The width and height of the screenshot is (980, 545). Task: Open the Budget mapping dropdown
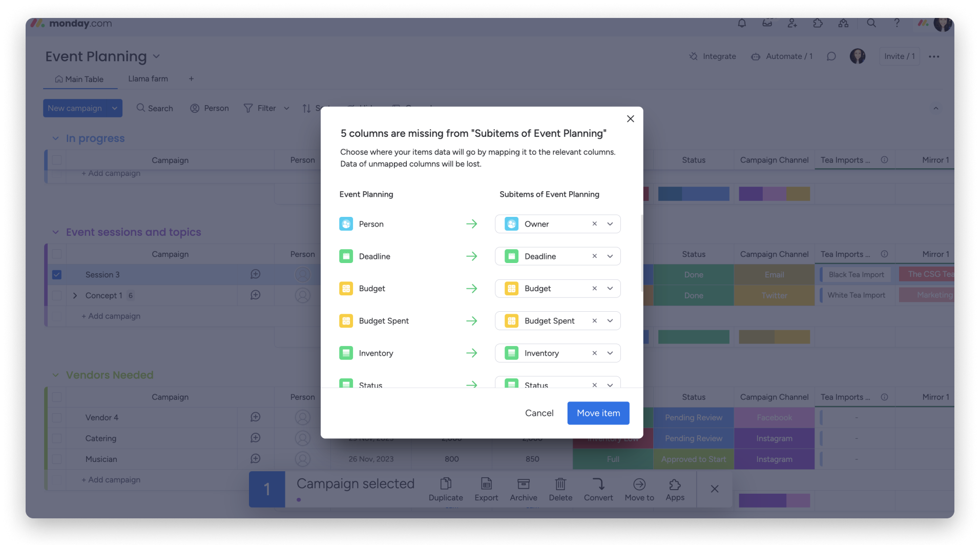tap(610, 289)
